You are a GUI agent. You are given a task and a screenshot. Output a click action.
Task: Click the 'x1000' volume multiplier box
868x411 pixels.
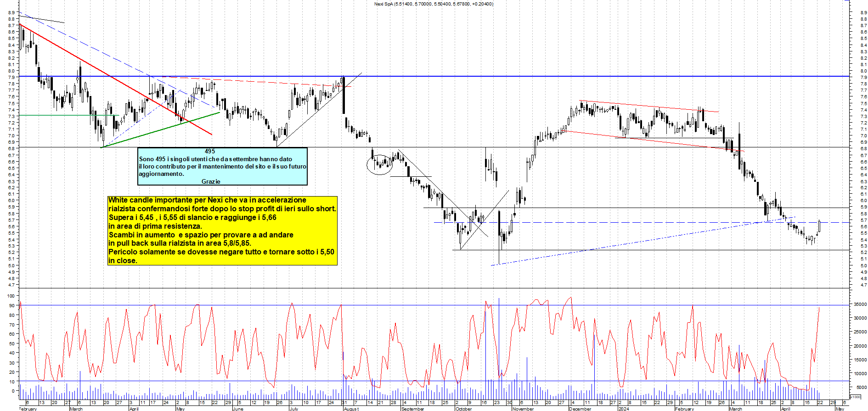click(x=855, y=397)
